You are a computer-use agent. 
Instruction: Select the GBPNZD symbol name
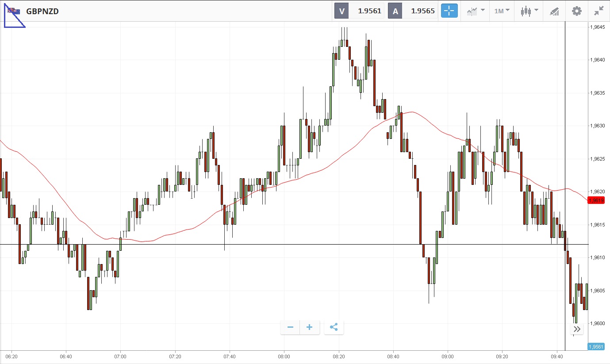click(42, 11)
